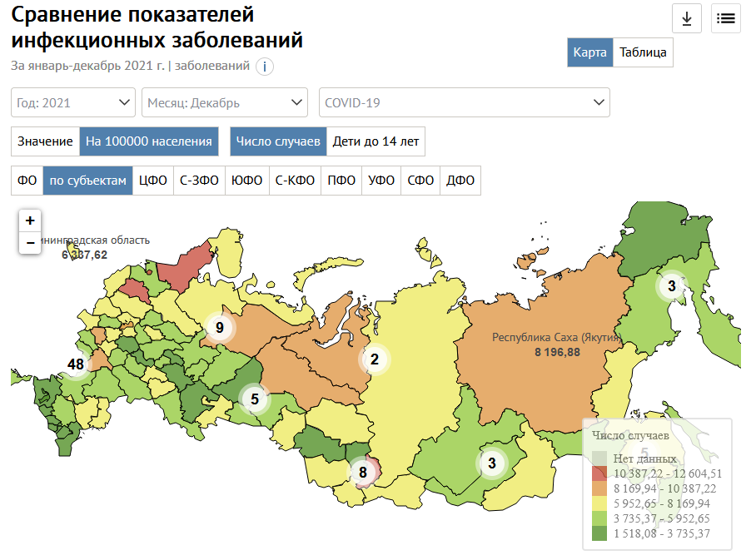Select the по субъектам tab
756x555 pixels.
[x=87, y=181]
